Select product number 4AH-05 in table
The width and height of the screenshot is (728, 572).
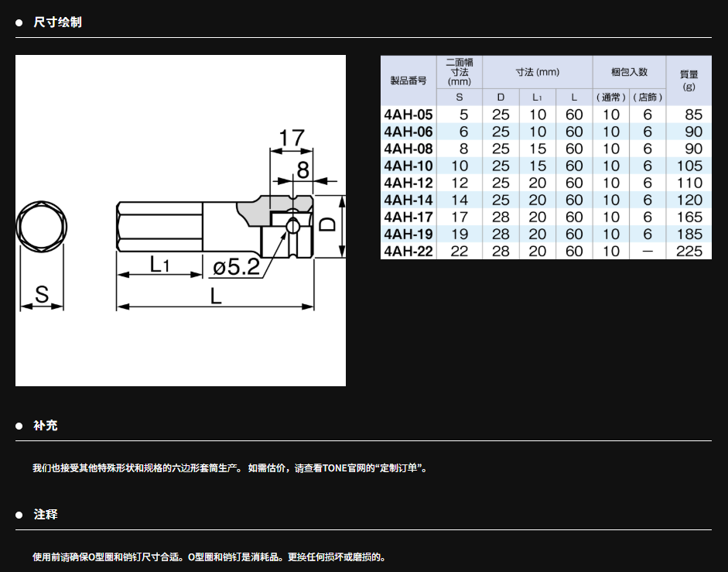pos(408,115)
